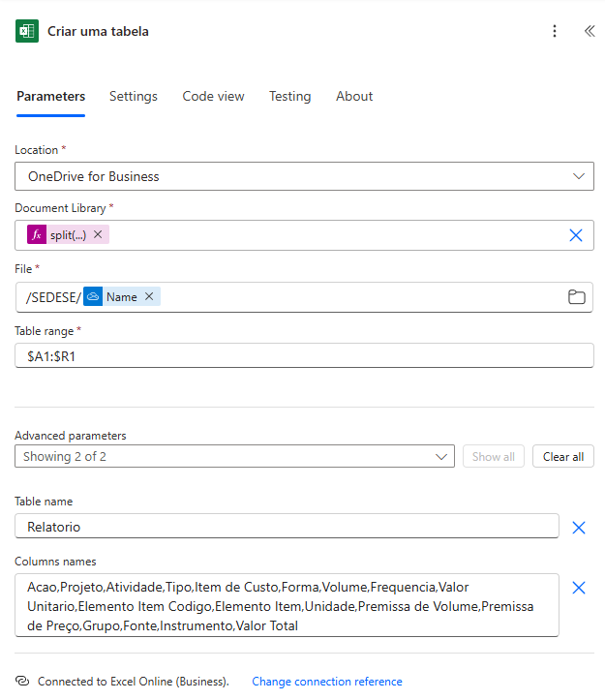Click the connection link icon at bottom
Screen dimensions: 605x700
[x=23, y=682]
